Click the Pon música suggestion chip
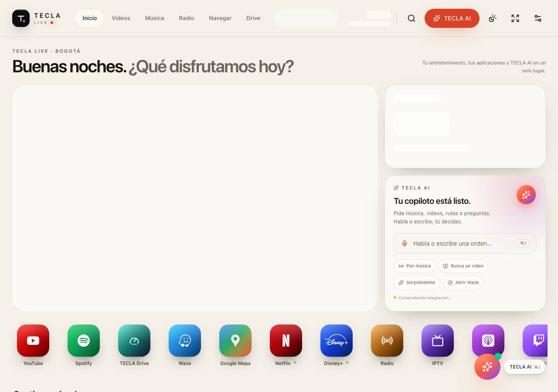 415,266
